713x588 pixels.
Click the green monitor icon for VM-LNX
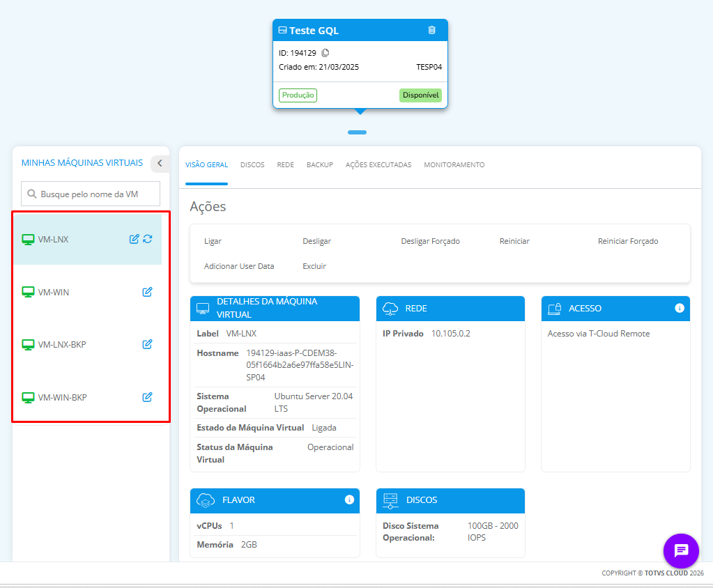coord(28,240)
